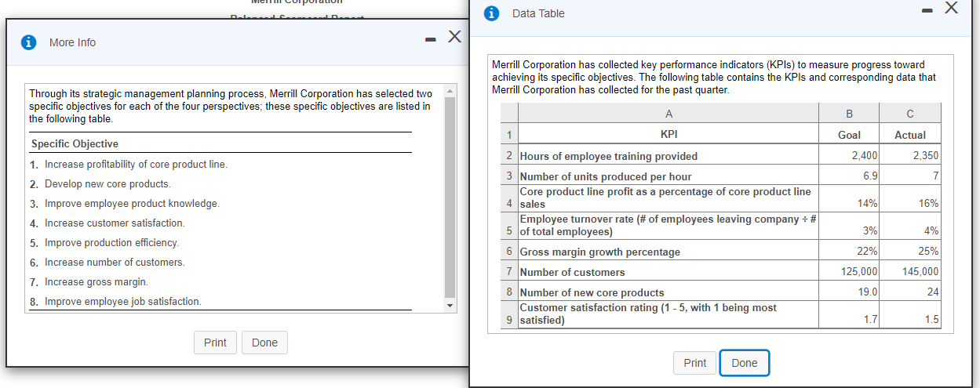Minimize the Data Table dialog
The image size is (980, 388).
point(927,9)
